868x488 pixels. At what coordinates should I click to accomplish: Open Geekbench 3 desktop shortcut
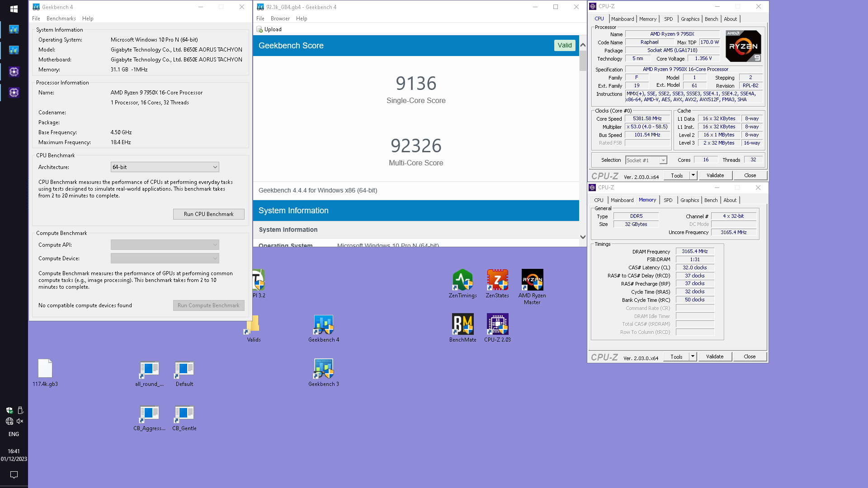tap(324, 372)
